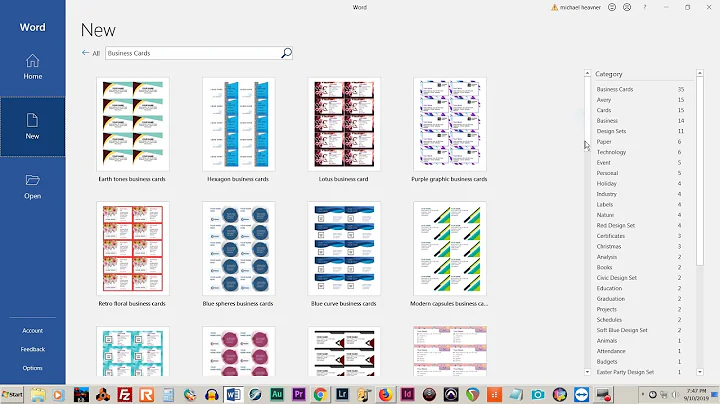Image resolution: width=720 pixels, height=404 pixels.
Task: Click category list scrollbar down arrow
Action: pyautogui.click(x=700, y=372)
